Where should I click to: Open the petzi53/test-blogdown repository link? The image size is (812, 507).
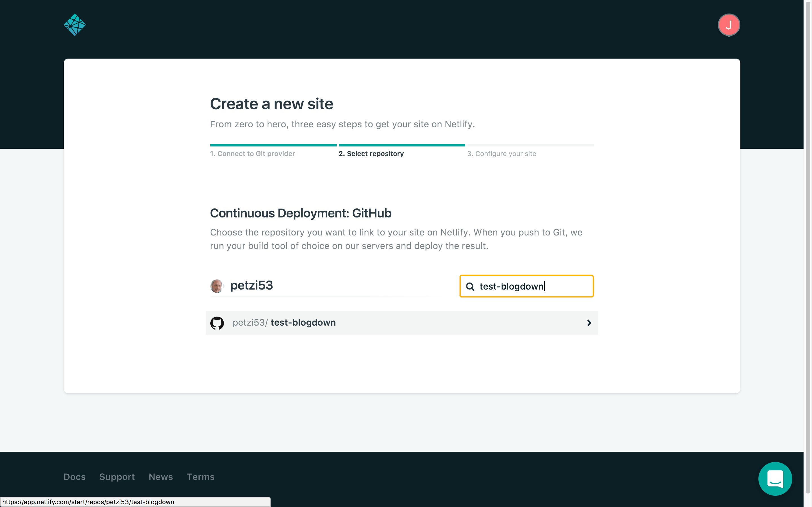[303, 323]
